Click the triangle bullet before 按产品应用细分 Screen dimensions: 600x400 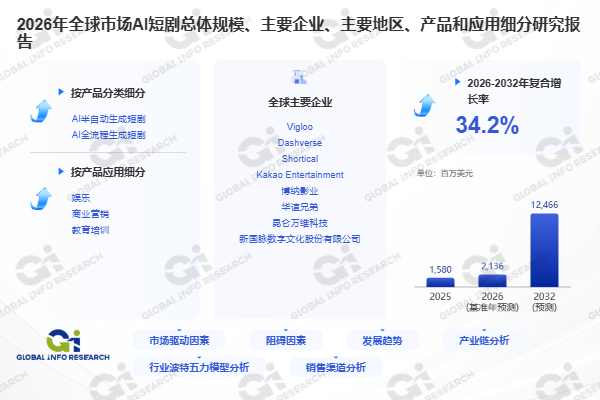(x=60, y=171)
